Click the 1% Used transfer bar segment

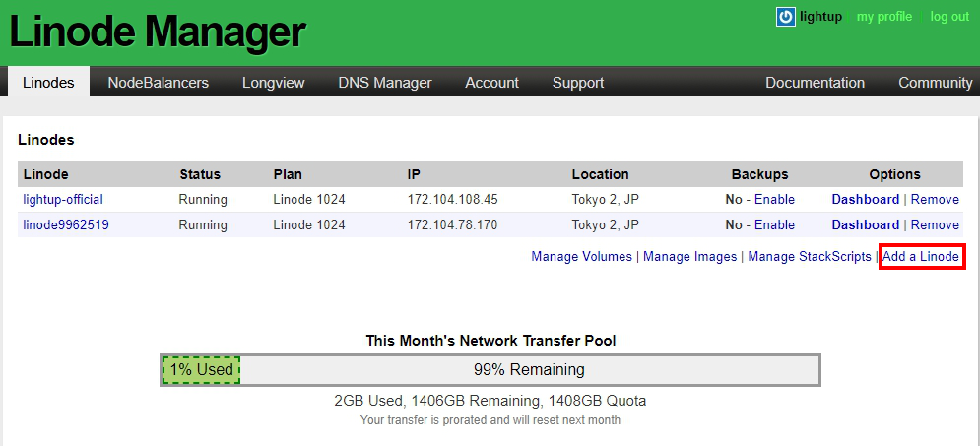[x=201, y=370]
